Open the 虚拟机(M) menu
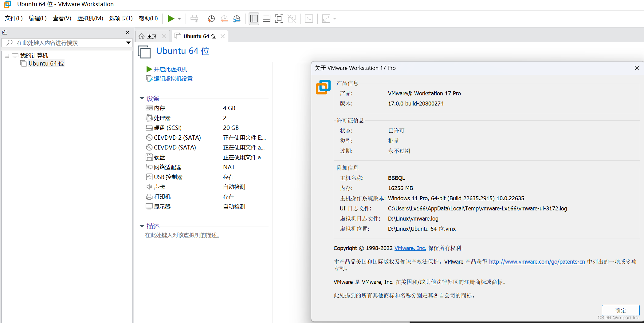Screen dimensions: 644x323 [90, 18]
